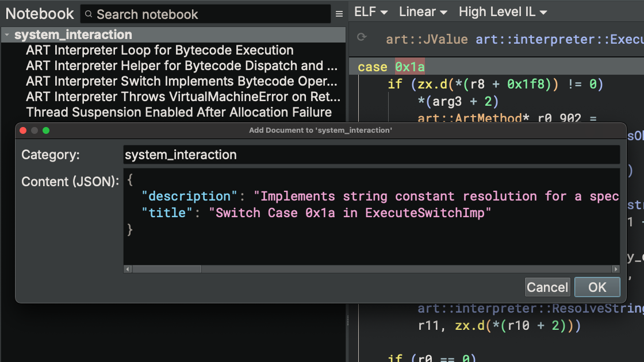Click the left arrow of the JSON scrollbar
644x362 pixels.
pyautogui.click(x=128, y=269)
